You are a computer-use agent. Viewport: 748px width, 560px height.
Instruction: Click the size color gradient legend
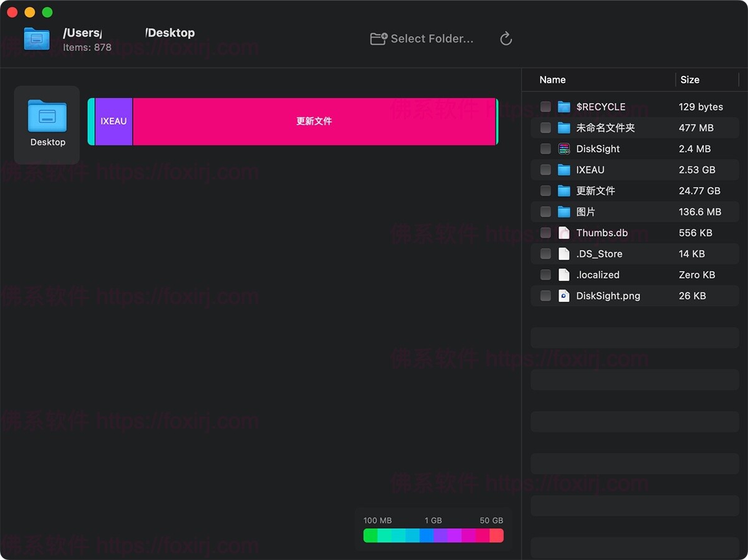433,535
